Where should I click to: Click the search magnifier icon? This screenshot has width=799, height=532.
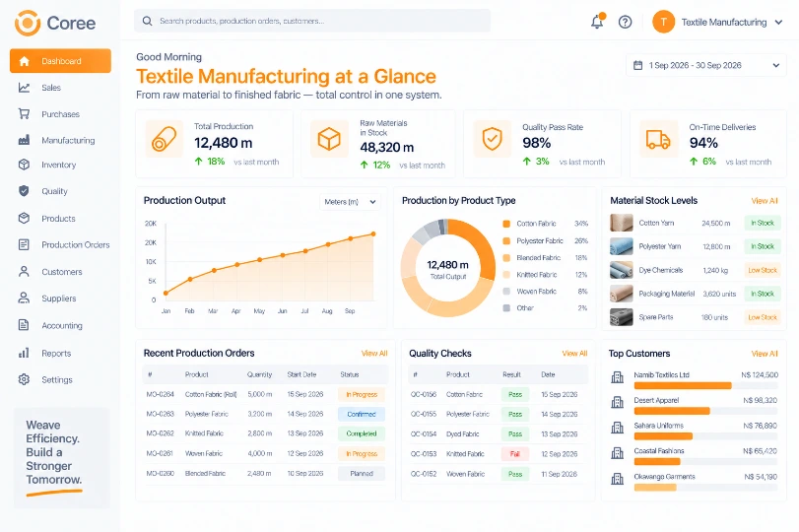click(x=147, y=21)
